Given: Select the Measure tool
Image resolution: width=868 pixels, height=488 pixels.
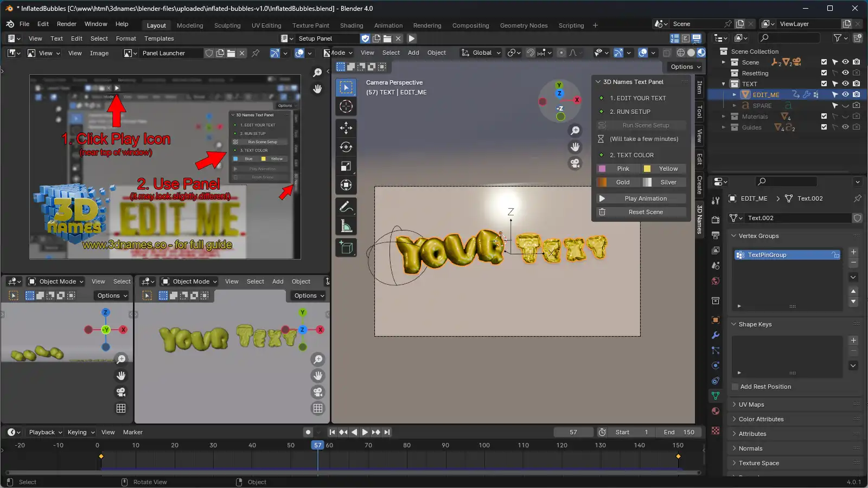Looking at the screenshot, I should [346, 226].
